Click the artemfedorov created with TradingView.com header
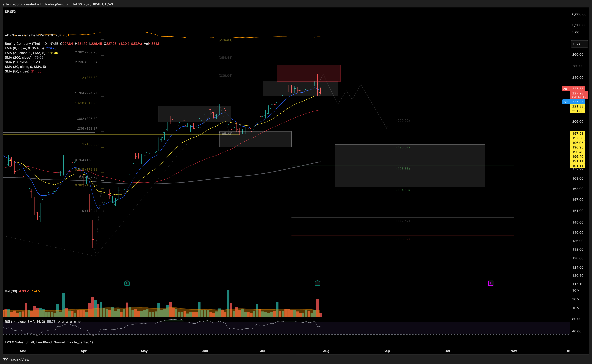The width and height of the screenshot is (592, 364). (58, 4)
